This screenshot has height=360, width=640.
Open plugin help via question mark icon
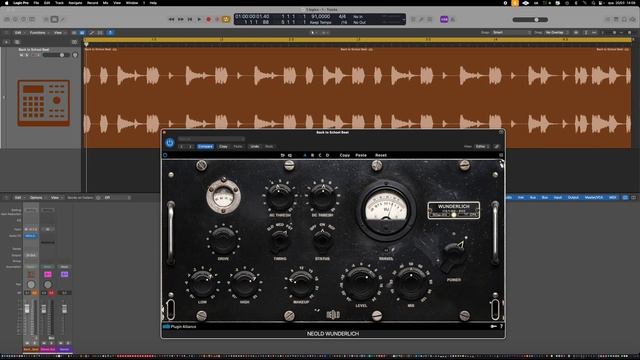[501, 327]
